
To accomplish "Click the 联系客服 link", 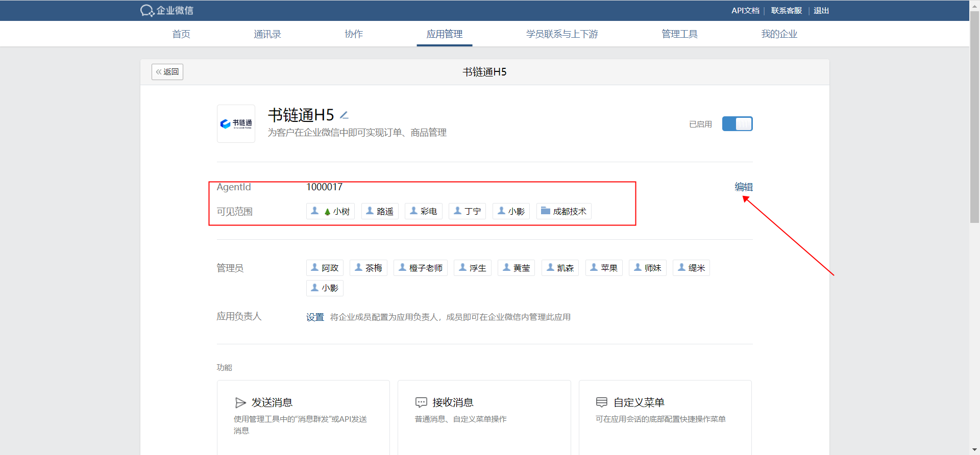I will click(787, 11).
